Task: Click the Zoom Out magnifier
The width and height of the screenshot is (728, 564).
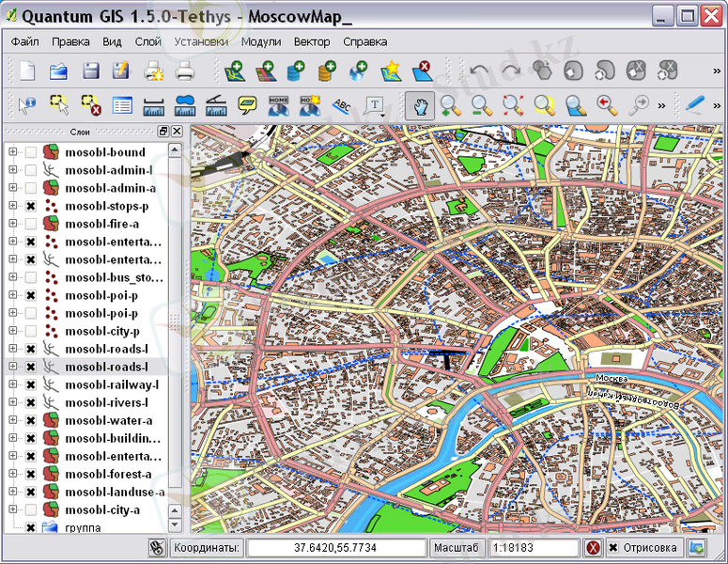Action: click(482, 106)
